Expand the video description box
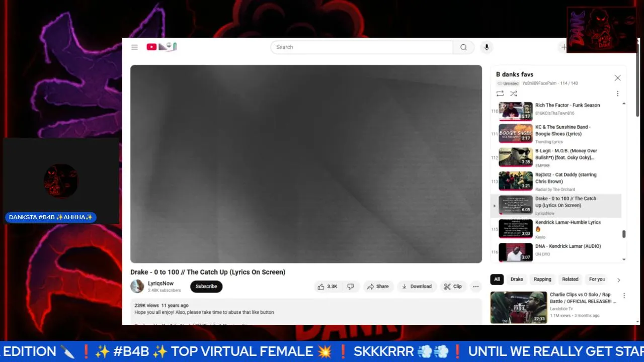 (x=306, y=312)
